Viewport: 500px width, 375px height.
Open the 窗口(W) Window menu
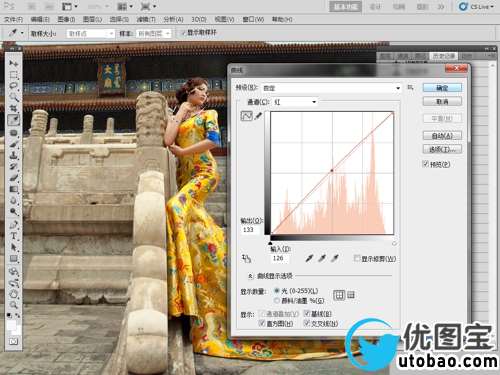(253, 20)
